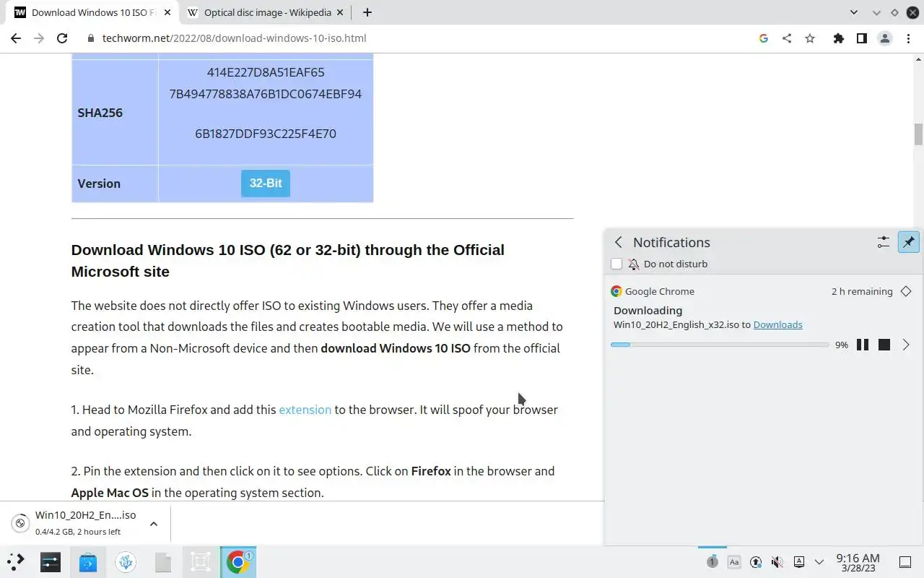Open the Downloads folder link
Image resolution: width=924 pixels, height=578 pixels.
pos(777,324)
